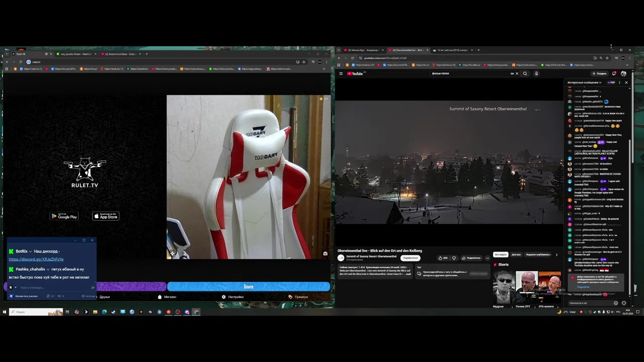Click the blue Старт button on Rulet.tv
The height and width of the screenshot is (362, 644).
coord(249,287)
